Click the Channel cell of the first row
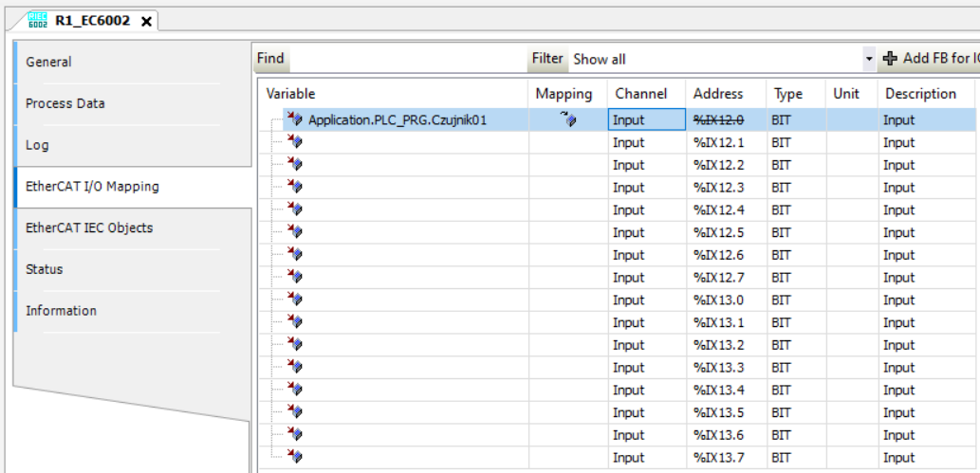This screenshot has height=473, width=980. (645, 119)
